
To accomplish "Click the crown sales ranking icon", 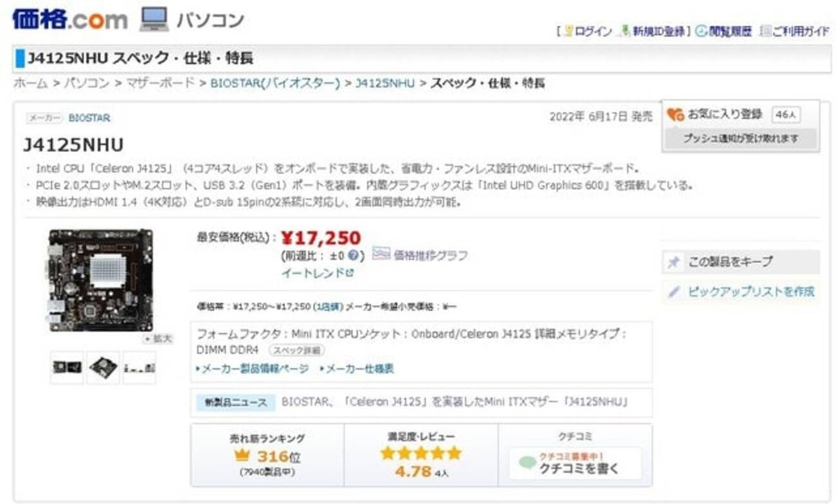I will pos(242,456).
